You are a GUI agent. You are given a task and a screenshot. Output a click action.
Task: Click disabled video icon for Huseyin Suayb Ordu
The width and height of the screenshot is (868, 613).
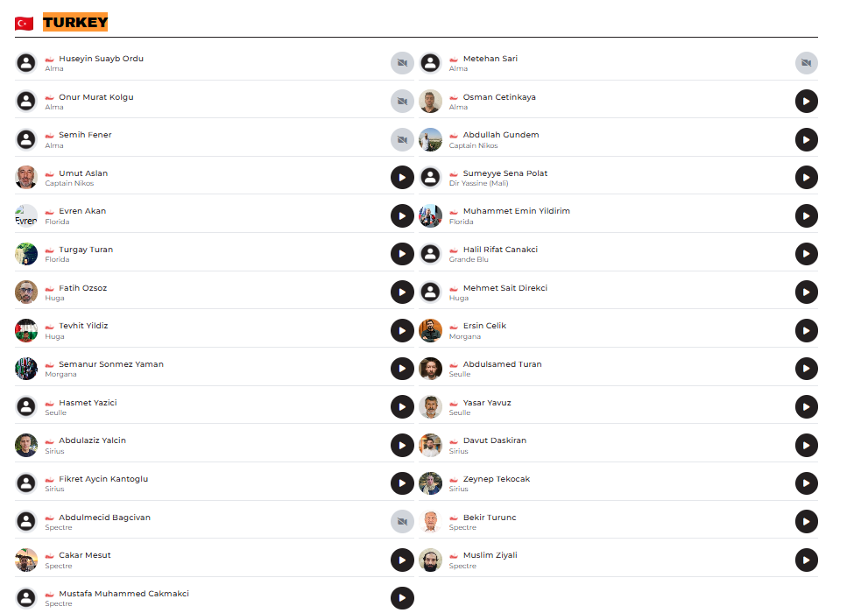402,63
